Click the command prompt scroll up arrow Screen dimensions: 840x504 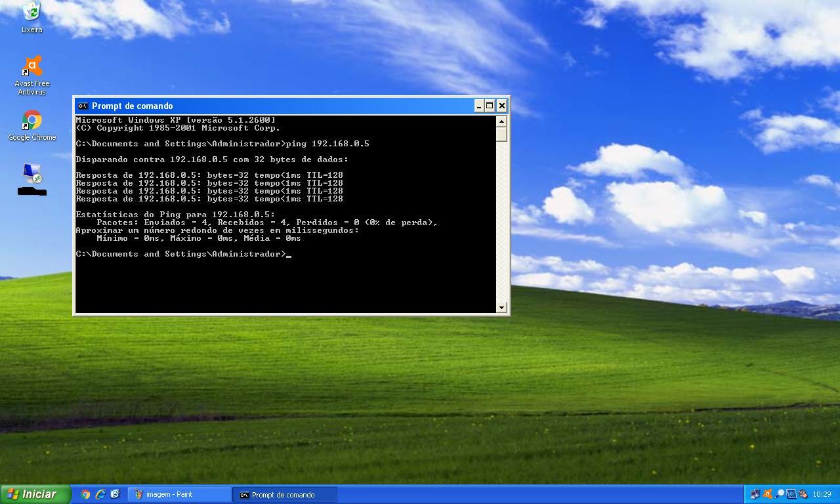[x=501, y=121]
